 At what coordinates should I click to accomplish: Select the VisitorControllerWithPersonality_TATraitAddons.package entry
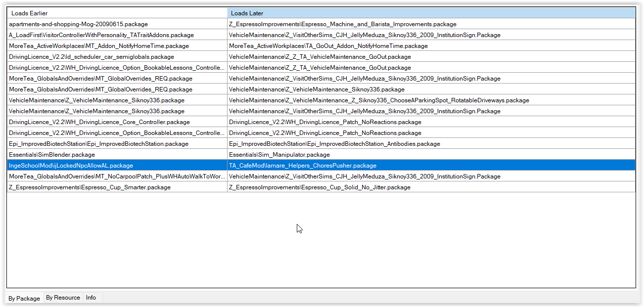tap(101, 35)
